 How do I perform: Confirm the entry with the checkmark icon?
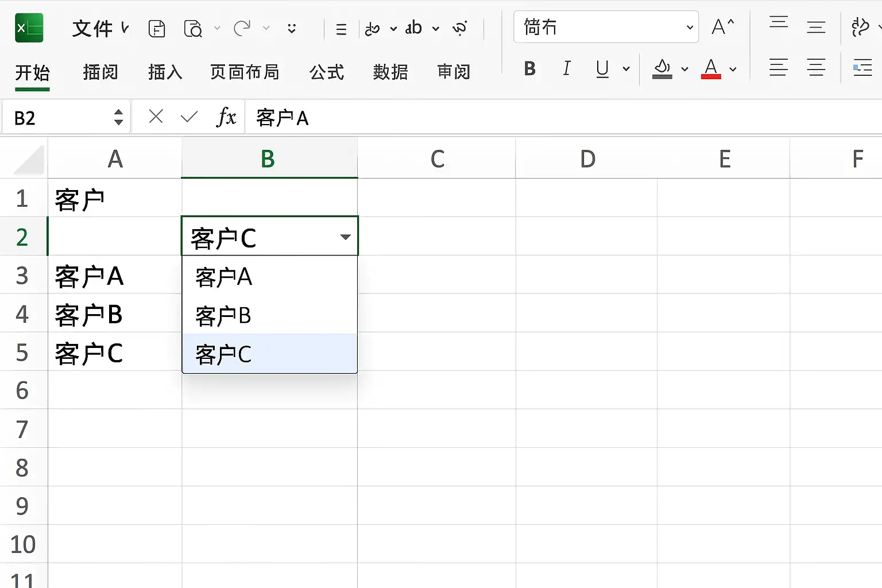[189, 117]
